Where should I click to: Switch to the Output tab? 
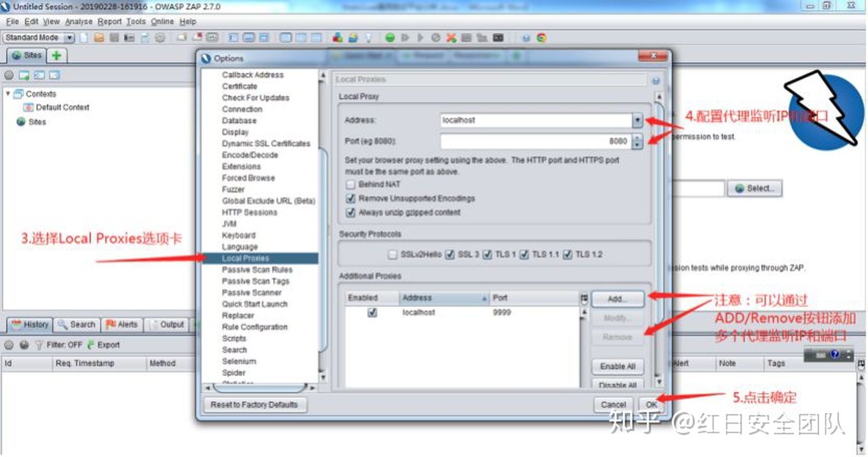tap(167, 324)
